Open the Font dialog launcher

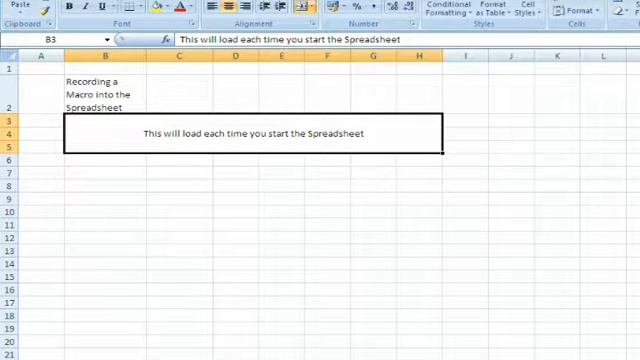pos(192,24)
